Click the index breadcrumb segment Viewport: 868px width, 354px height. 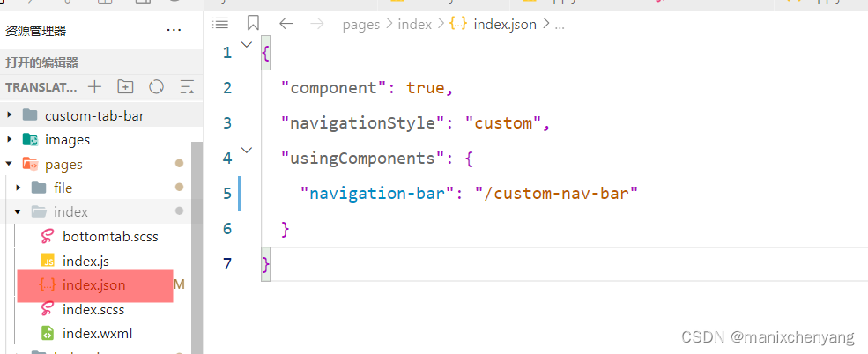click(415, 25)
